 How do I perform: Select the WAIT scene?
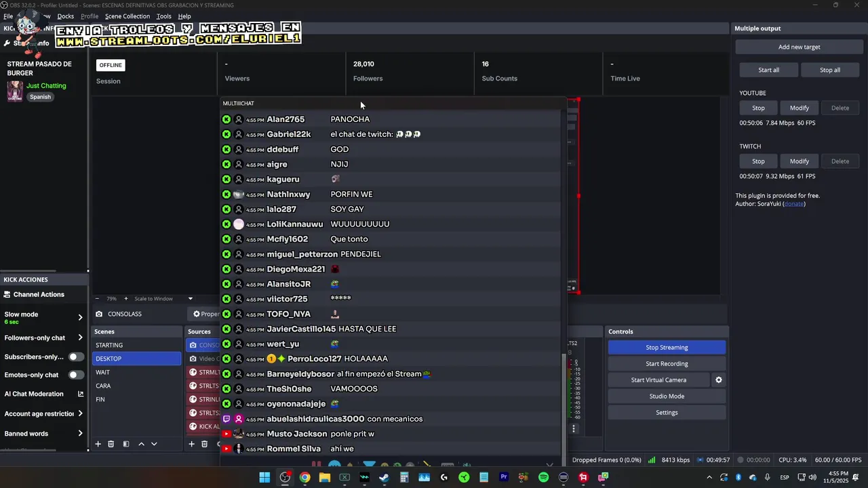click(x=136, y=372)
